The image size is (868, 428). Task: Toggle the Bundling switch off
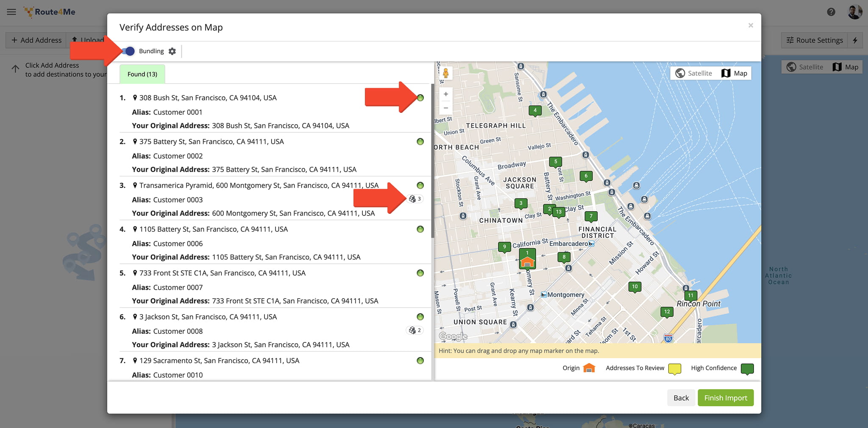(128, 51)
